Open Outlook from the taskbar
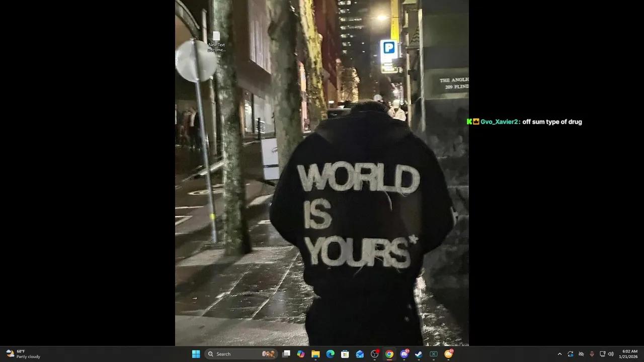The width and height of the screenshot is (644, 362). pyautogui.click(x=360, y=353)
